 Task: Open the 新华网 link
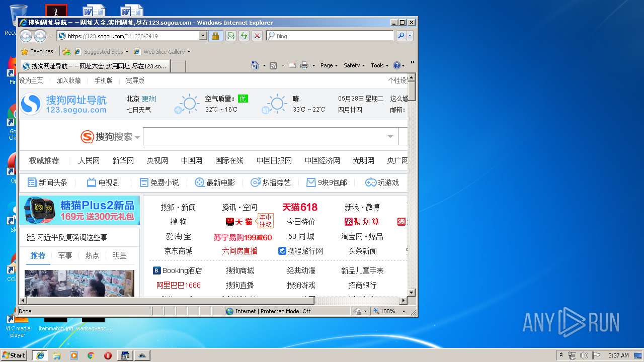point(123,160)
